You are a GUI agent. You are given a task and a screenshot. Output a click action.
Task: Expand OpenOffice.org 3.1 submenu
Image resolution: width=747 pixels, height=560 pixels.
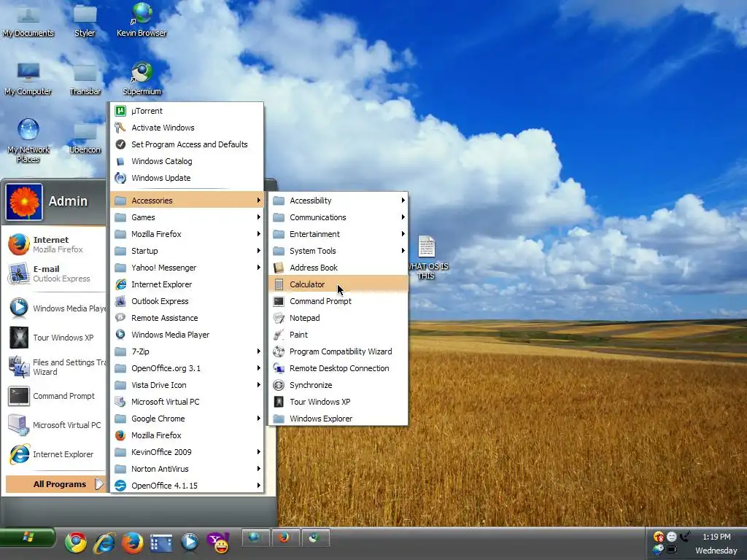pos(187,368)
